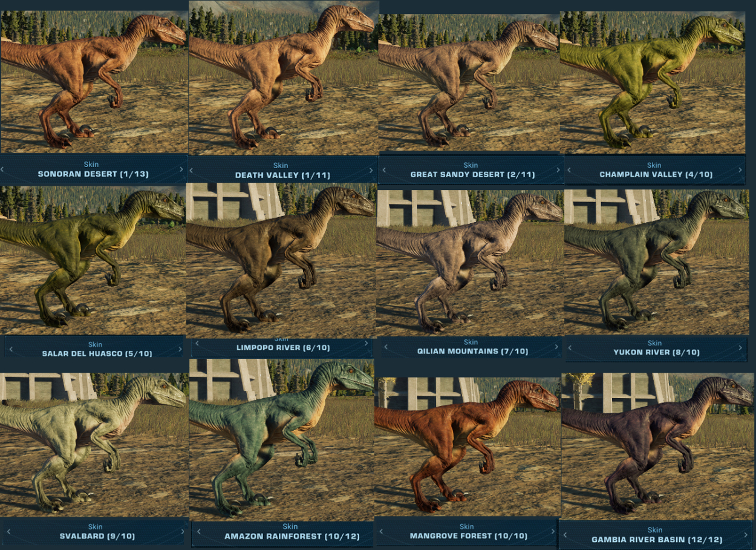Select the green Champlain Valley raptor image
Viewport: 756px width, 550px height.
(x=653, y=82)
